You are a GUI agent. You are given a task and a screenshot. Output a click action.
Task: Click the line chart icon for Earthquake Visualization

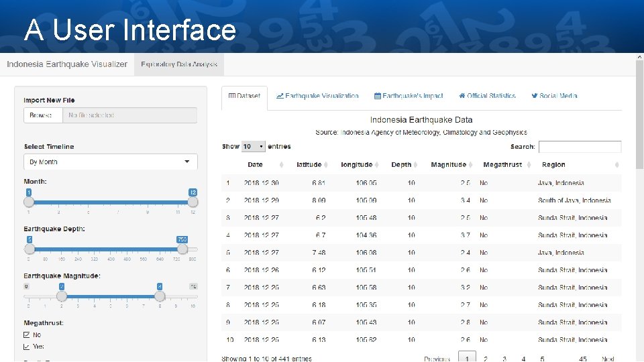pos(280,96)
